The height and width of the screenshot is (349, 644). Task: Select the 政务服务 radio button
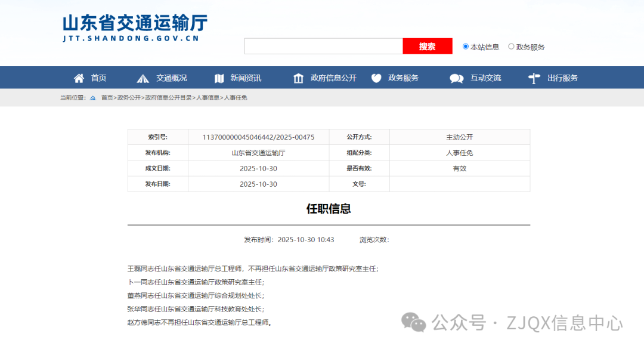[511, 47]
